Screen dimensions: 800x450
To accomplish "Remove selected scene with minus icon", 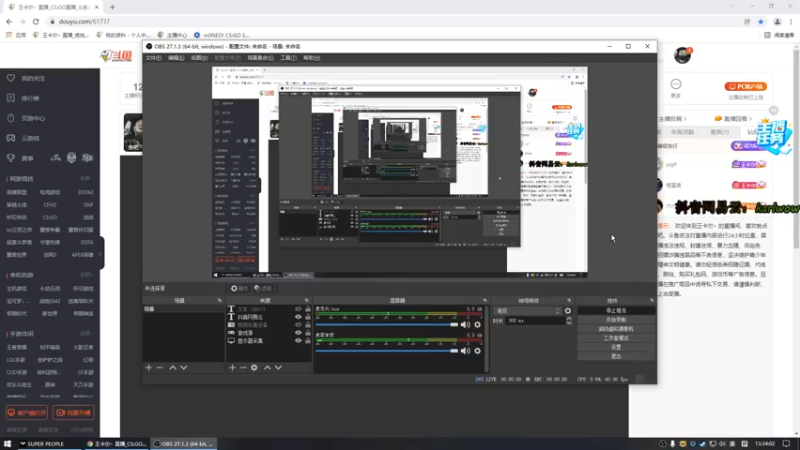I will click(x=160, y=367).
